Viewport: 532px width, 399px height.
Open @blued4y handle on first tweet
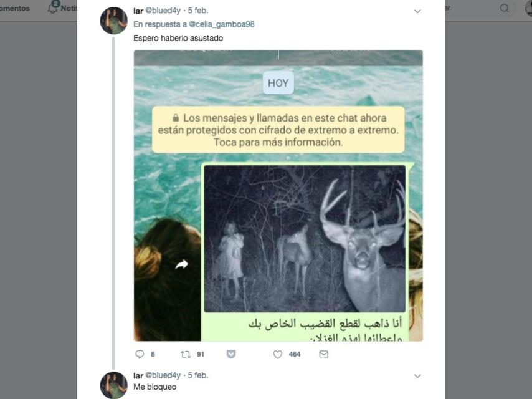coord(163,11)
